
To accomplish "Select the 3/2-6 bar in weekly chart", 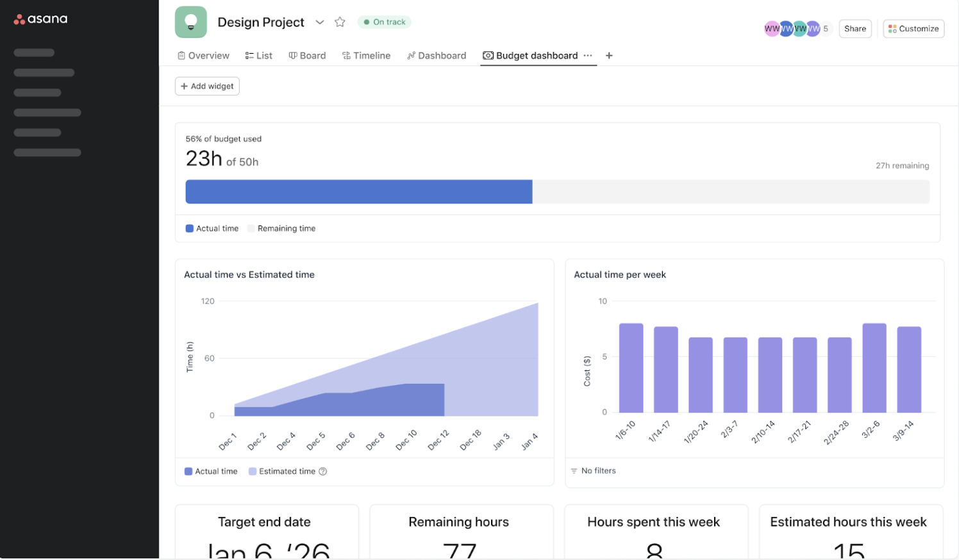I will (874, 368).
